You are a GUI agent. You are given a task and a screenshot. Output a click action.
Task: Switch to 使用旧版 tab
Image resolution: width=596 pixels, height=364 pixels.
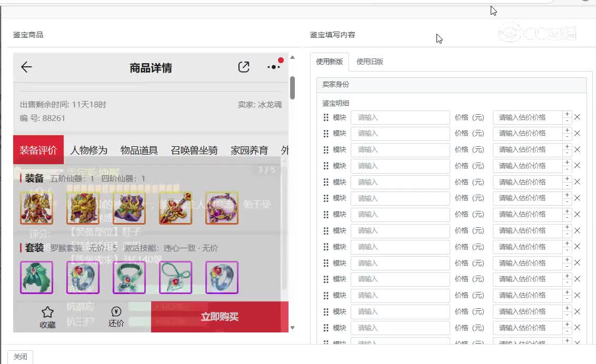[x=370, y=62]
